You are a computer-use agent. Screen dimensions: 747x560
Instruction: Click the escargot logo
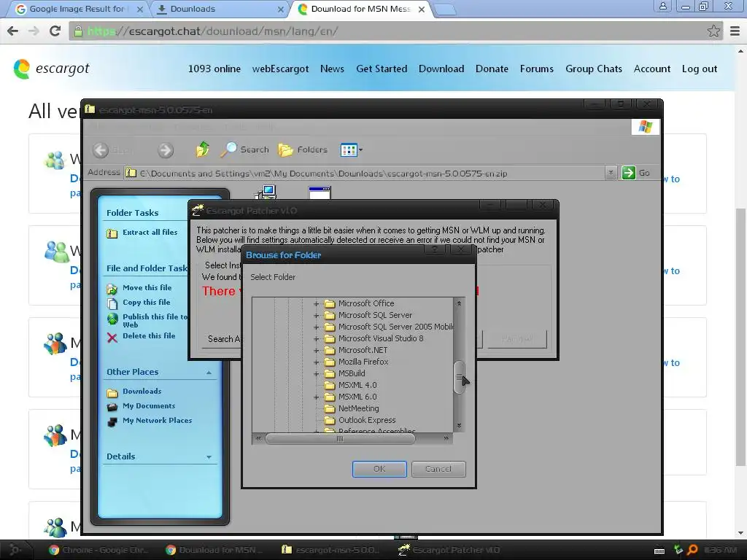tap(52, 69)
